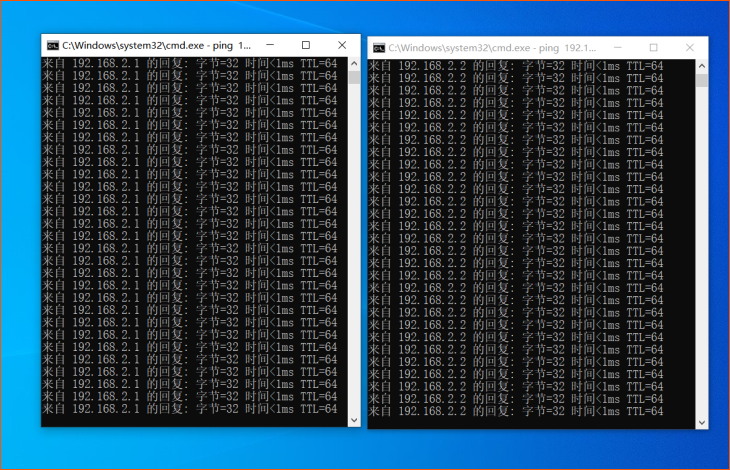Maximize the 192.168.2.2 ping window
Screen dimensions: 730x470
[654, 47]
